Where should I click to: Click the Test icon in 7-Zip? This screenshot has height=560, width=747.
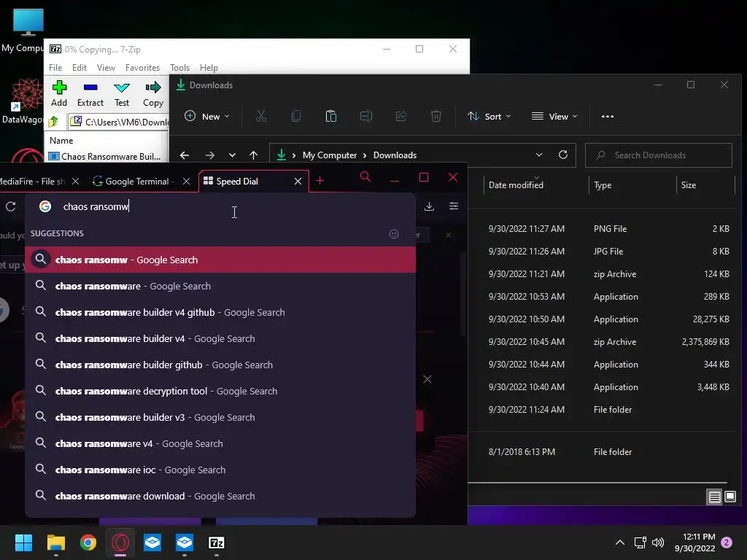tap(122, 93)
